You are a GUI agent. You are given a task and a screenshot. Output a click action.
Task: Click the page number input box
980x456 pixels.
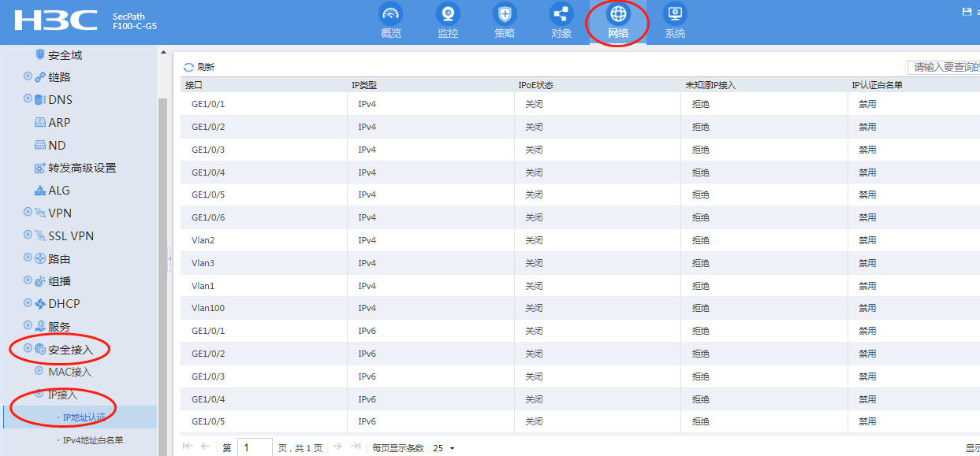[255, 448]
